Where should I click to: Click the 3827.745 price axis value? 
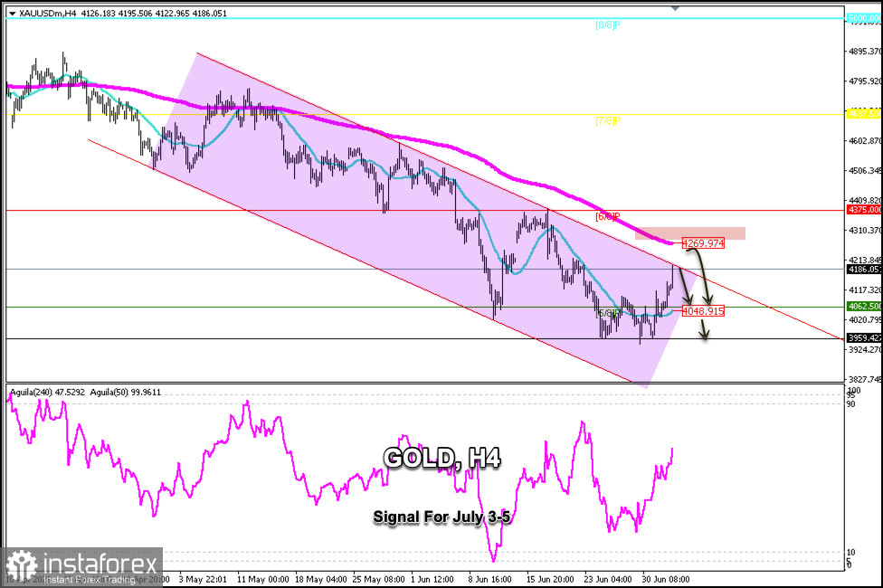(866, 380)
